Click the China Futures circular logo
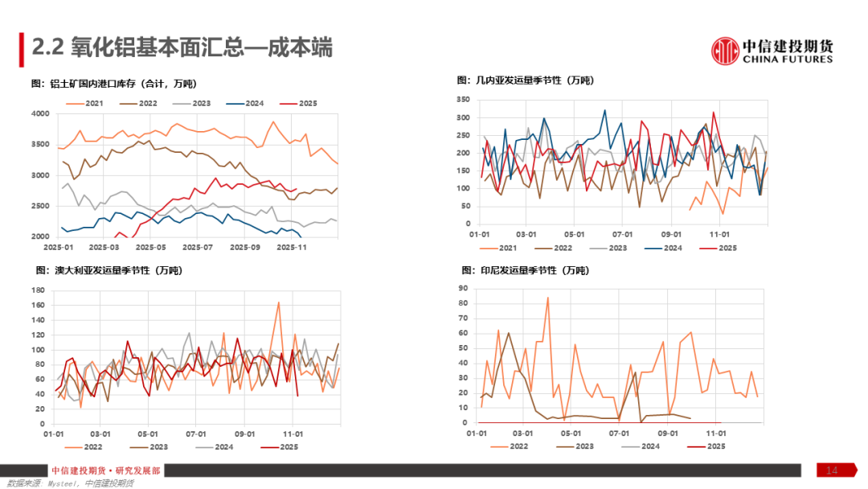This screenshot has height=489, width=868. (726, 50)
